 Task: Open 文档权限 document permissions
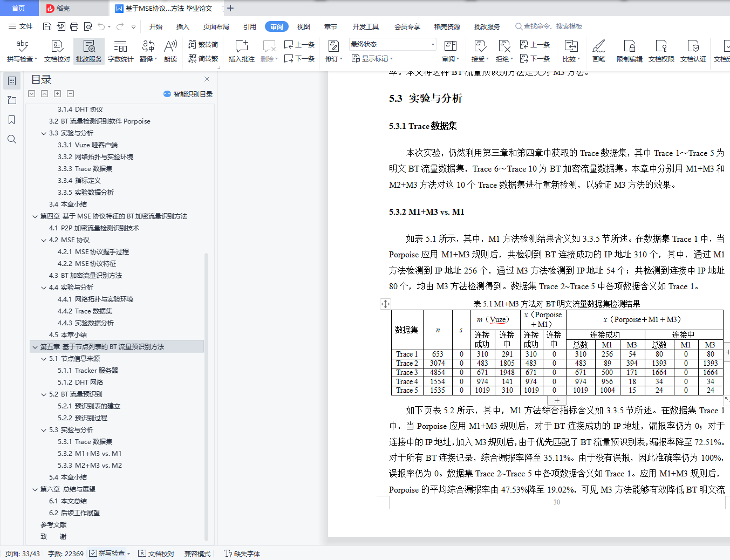tap(661, 51)
